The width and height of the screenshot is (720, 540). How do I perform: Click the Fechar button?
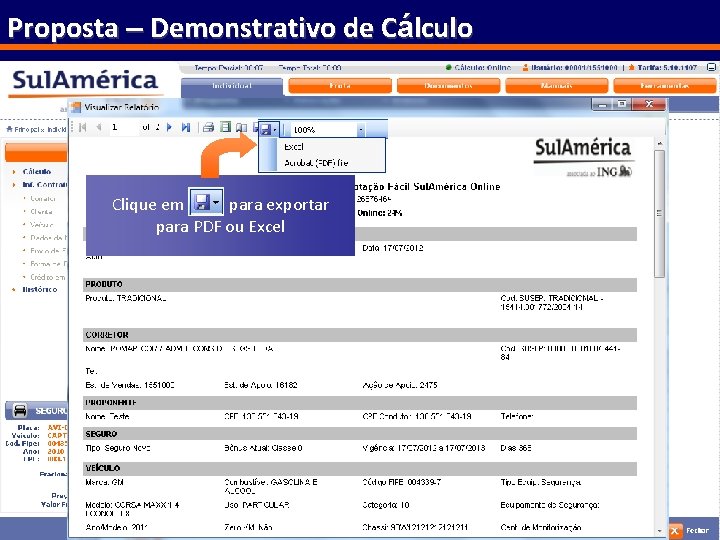pos(698,530)
